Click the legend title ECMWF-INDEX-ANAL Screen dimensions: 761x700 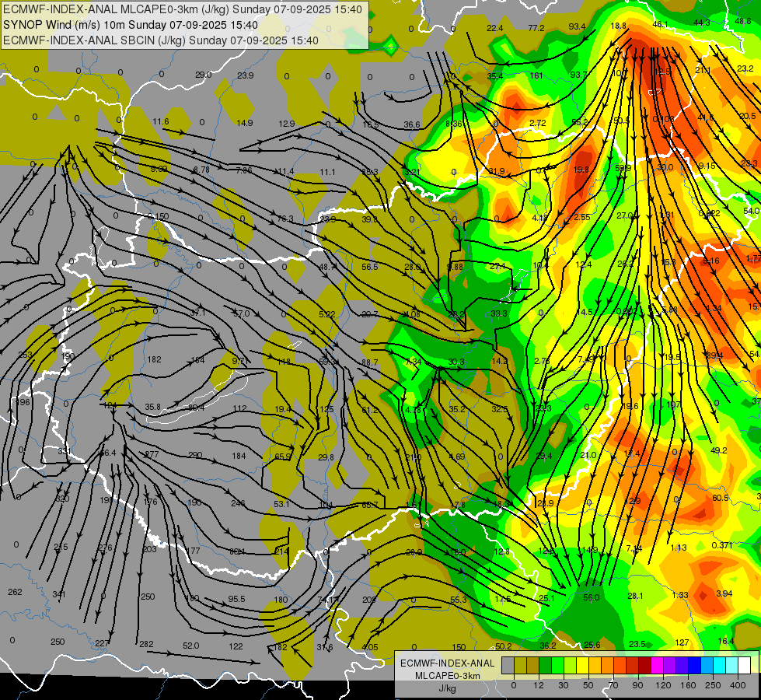448,663
